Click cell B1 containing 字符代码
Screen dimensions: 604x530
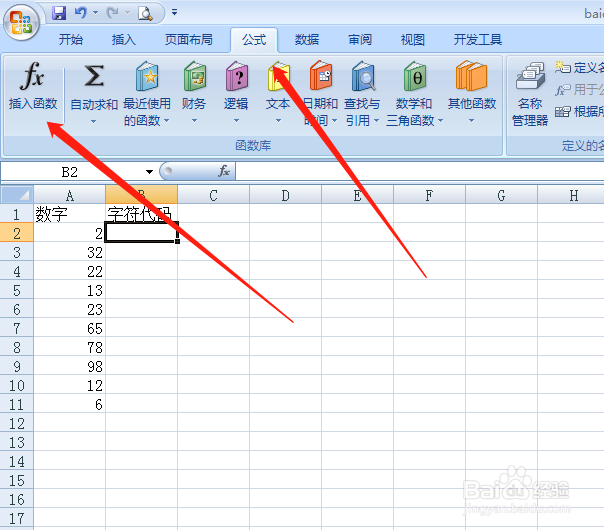(141, 214)
